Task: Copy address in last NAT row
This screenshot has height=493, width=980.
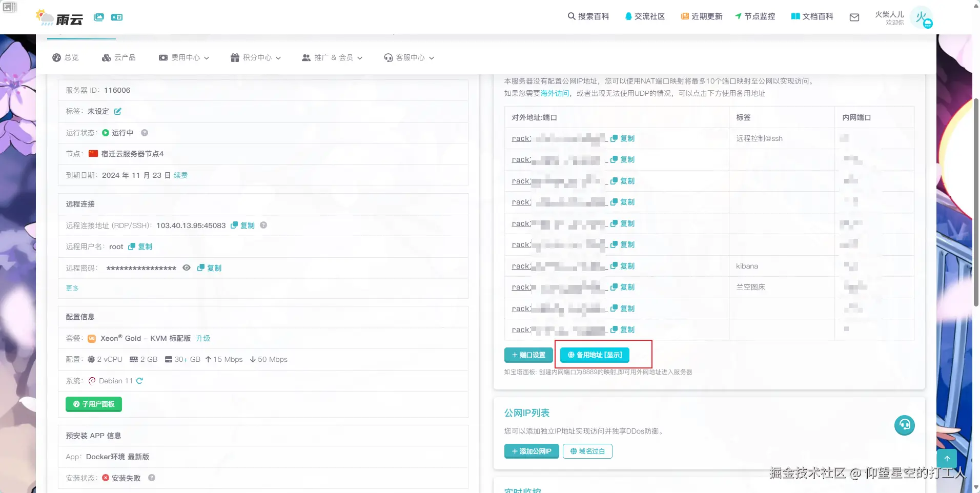Action: (623, 330)
